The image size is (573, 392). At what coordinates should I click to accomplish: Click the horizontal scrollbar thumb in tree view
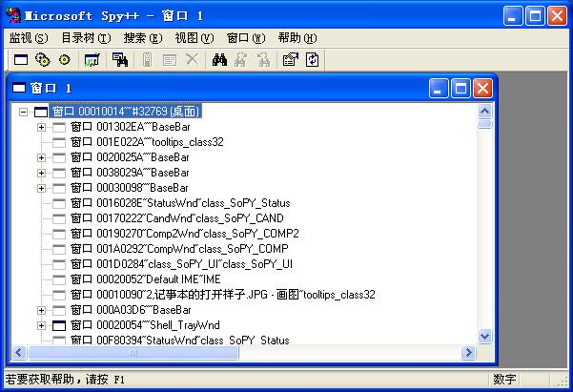pyautogui.click(x=133, y=352)
